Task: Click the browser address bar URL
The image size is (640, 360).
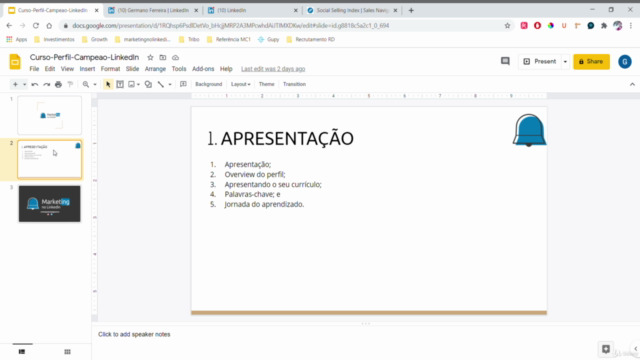Action: 231,25
